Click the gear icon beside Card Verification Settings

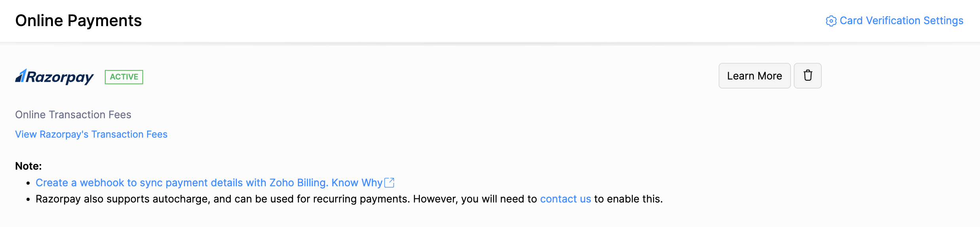(831, 21)
